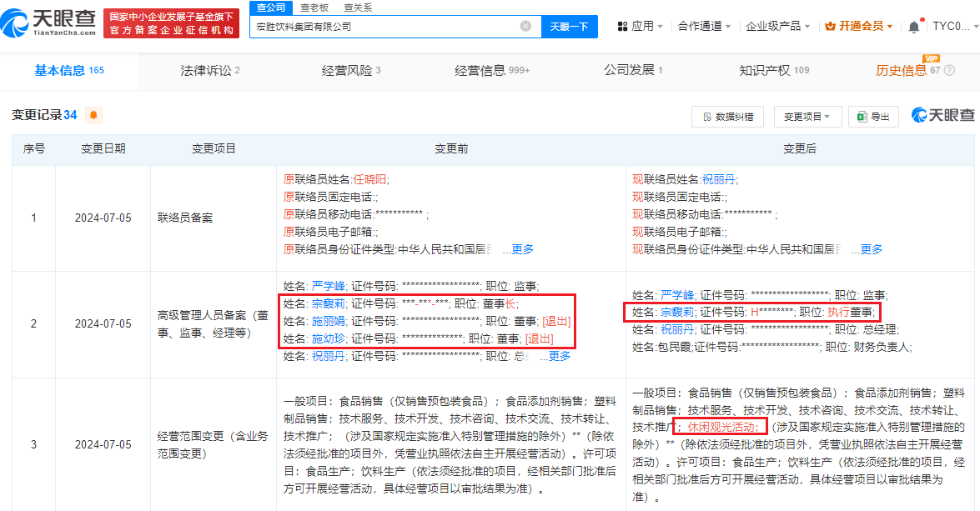This screenshot has height=511, width=980.
Task: Switch to the 查关系 search tab
Action: [358, 8]
